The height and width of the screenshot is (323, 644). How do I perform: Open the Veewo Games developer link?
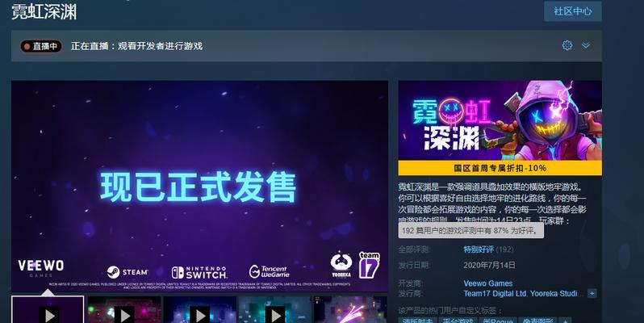coord(488,283)
